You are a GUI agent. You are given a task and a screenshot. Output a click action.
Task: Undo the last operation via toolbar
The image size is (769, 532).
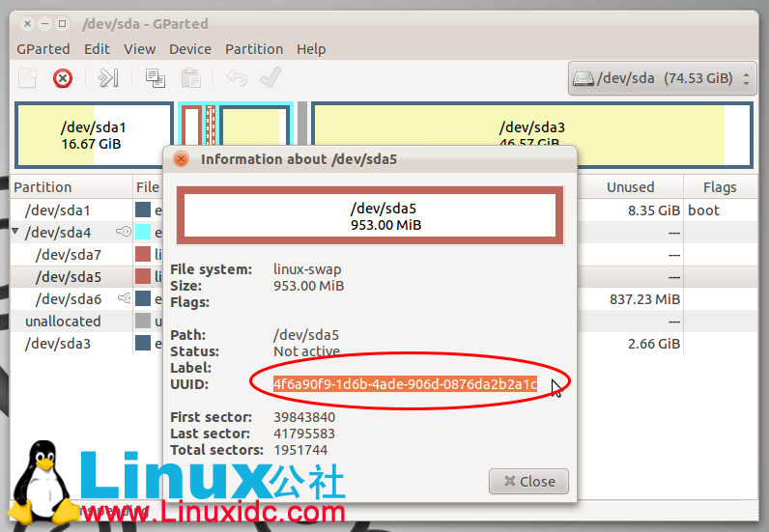(236, 78)
